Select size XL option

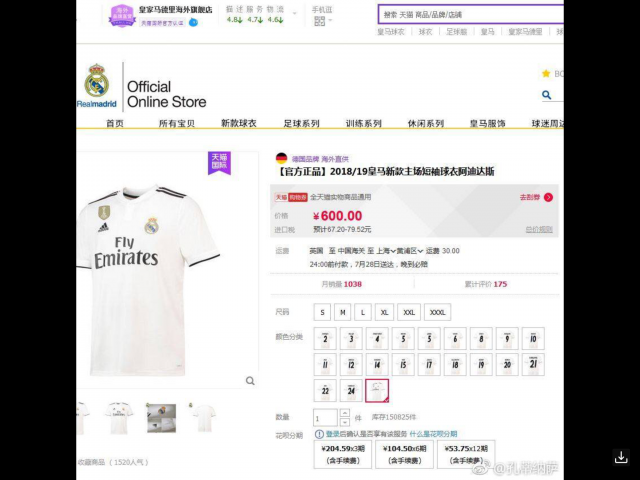click(384, 312)
